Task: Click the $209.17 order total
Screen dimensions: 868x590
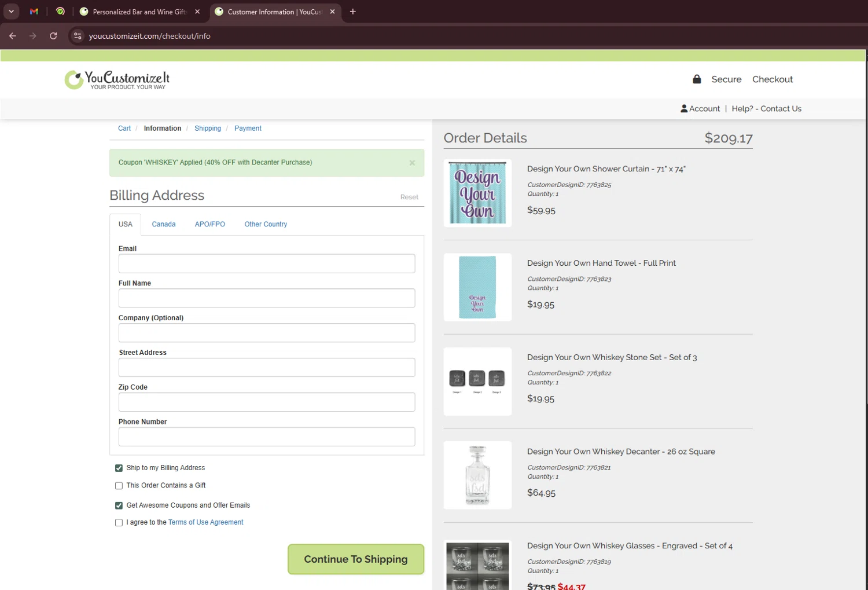Action: 729,138
